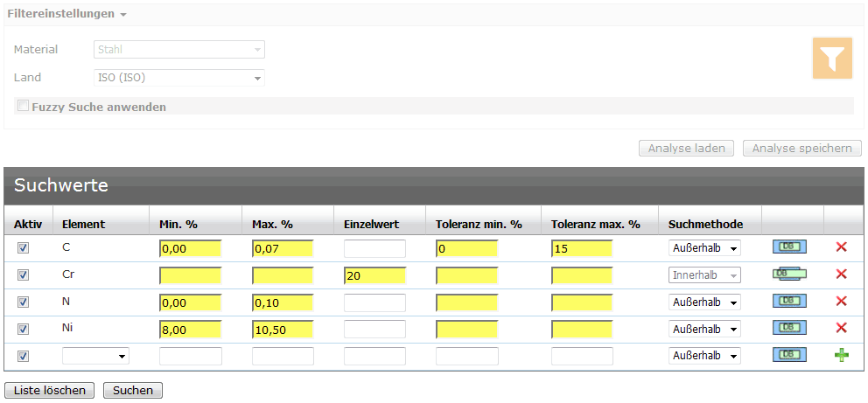Click the orange filter funnel icon

[x=832, y=59]
